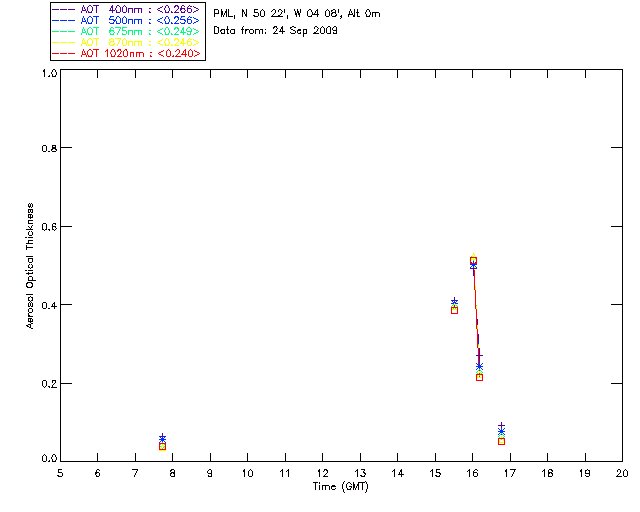
Task: Click the x-axis tick label 17
Action: point(510,473)
